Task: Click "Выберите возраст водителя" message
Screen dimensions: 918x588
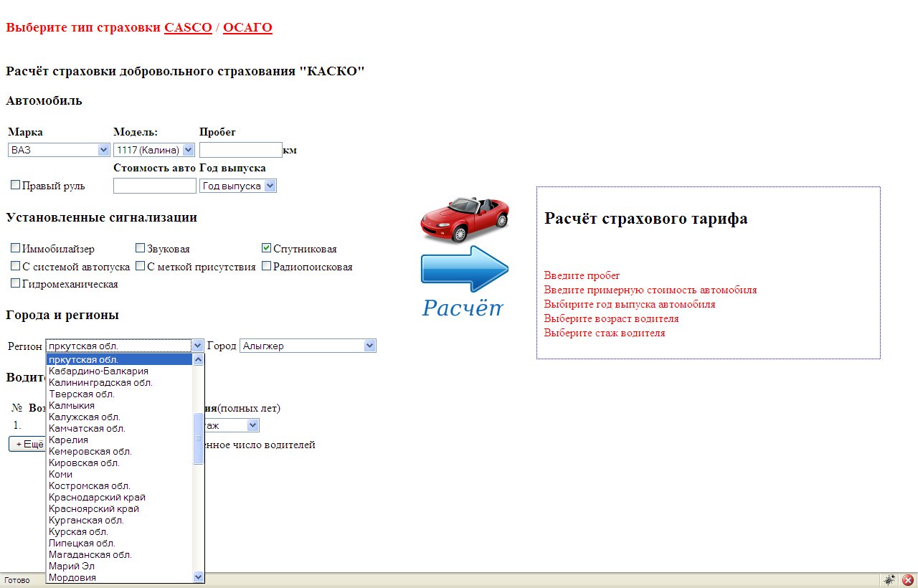Action: click(x=611, y=318)
